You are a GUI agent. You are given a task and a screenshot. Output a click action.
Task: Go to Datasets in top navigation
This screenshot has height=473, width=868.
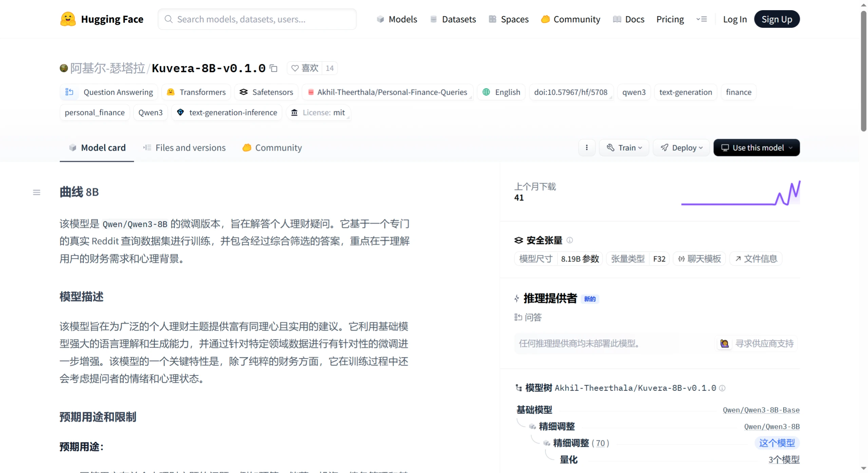[453, 19]
